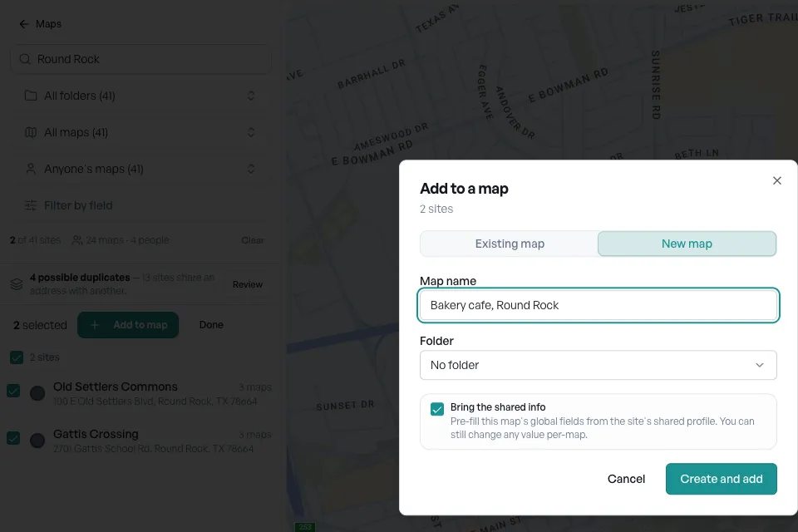Click the people icon next to 24 maps
Screen dimensions: 798x532
coord(77,240)
